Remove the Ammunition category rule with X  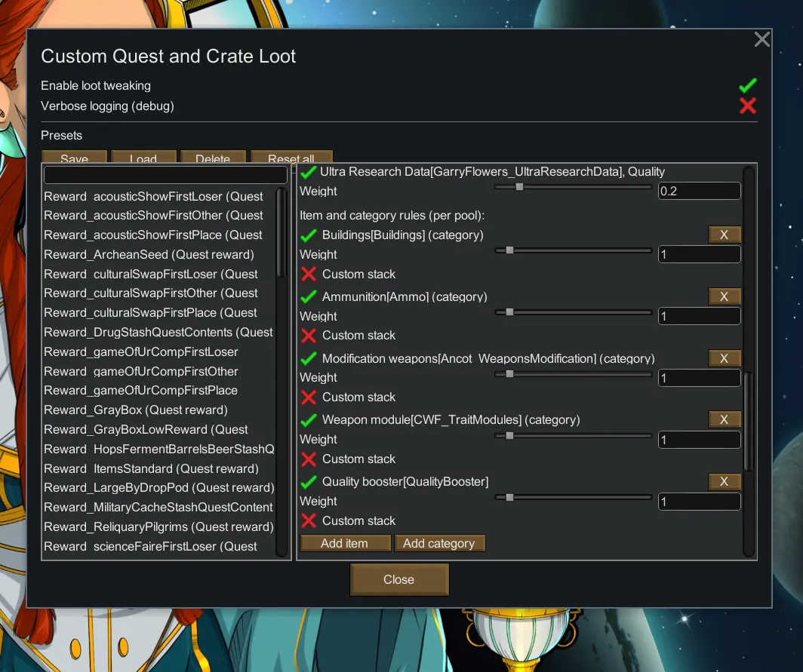724,296
